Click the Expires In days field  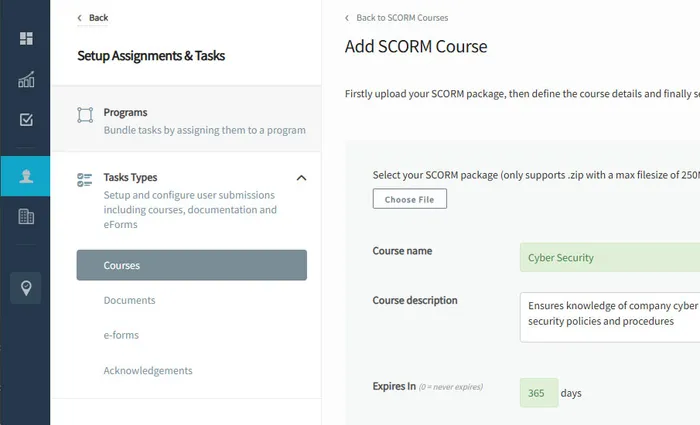point(537,393)
